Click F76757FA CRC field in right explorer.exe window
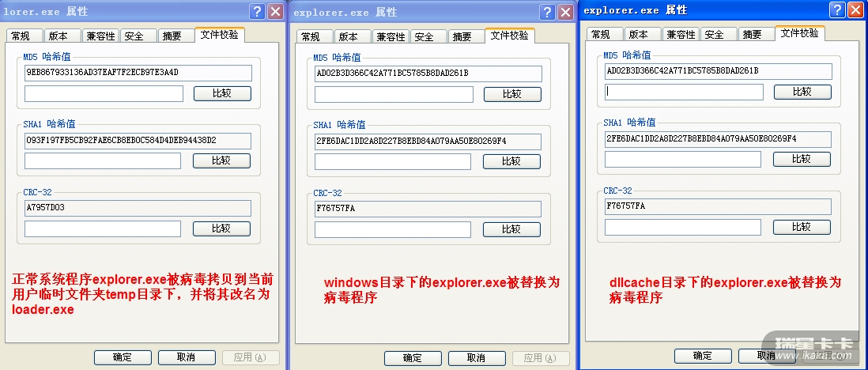Viewport: 868px width, 370px height. 718,207
